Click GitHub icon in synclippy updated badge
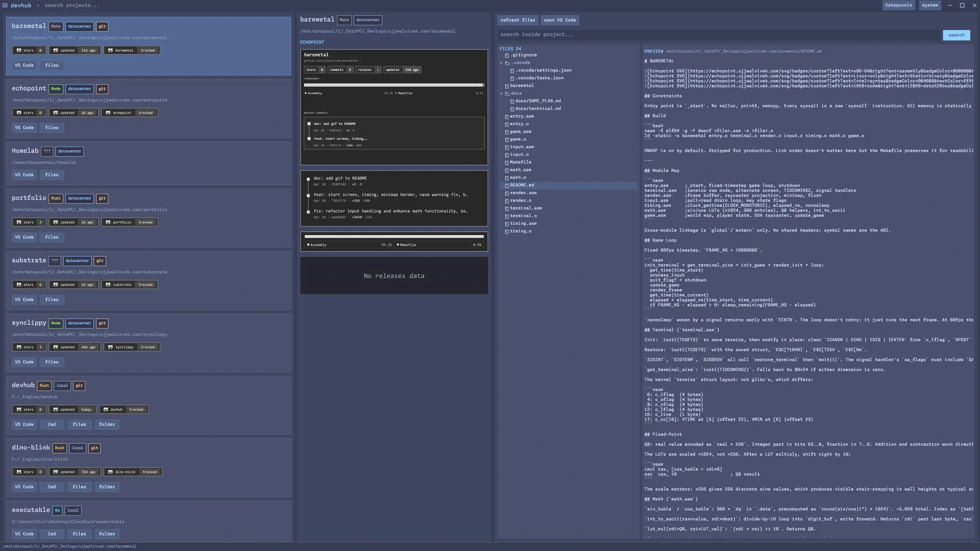 (x=56, y=347)
